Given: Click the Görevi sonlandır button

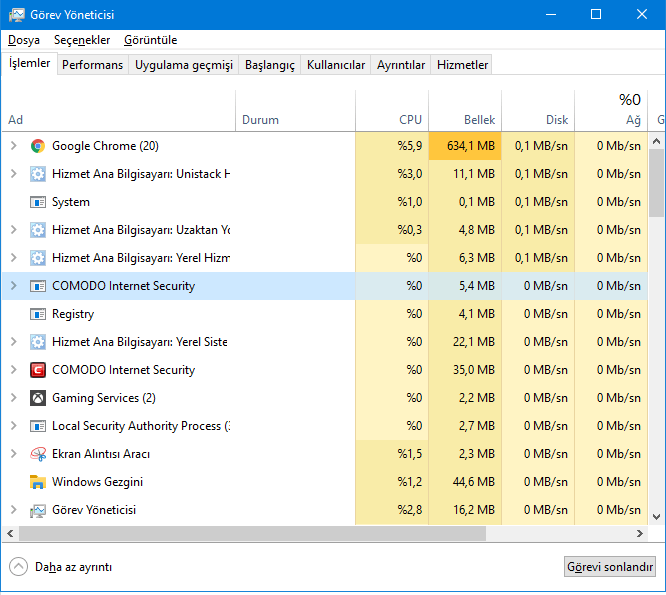Looking at the screenshot, I should click(x=609, y=566).
